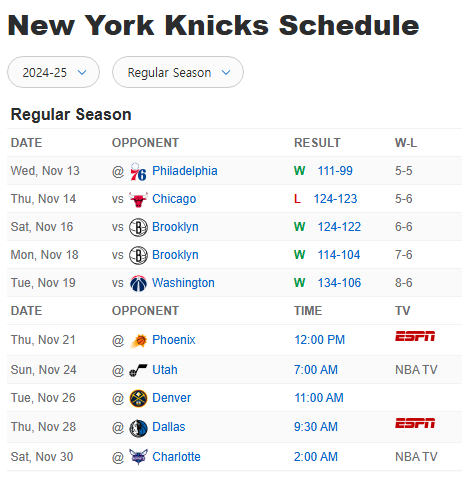
Task: Click the Chicago Bulls logo icon
Action: [x=138, y=199]
